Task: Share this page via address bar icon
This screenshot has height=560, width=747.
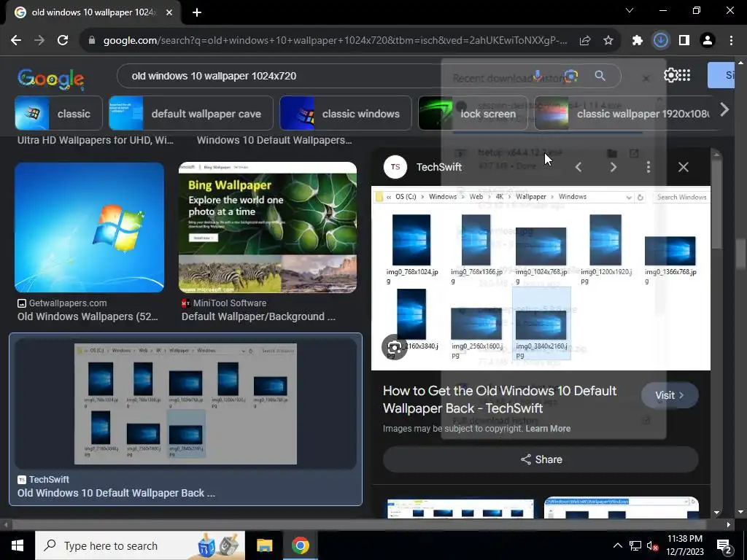Action: click(x=585, y=41)
